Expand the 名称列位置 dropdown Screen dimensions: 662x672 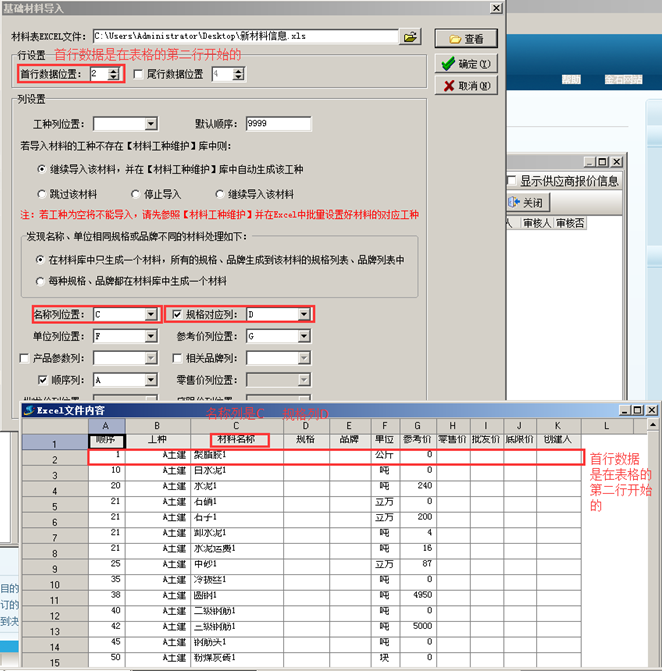coord(151,314)
